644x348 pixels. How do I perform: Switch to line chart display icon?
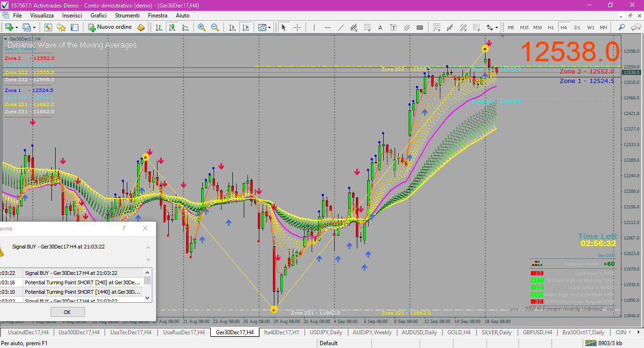(x=185, y=27)
